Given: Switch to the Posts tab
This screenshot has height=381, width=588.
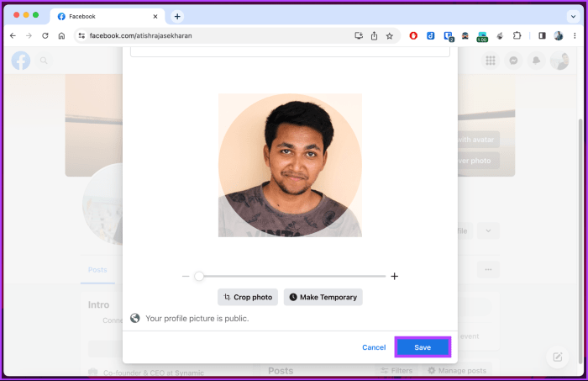Looking at the screenshot, I should pyautogui.click(x=97, y=269).
